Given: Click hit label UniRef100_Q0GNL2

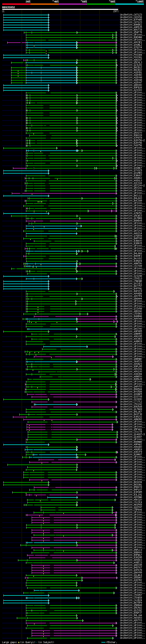Looking at the screenshot, I should (x=131, y=45).
